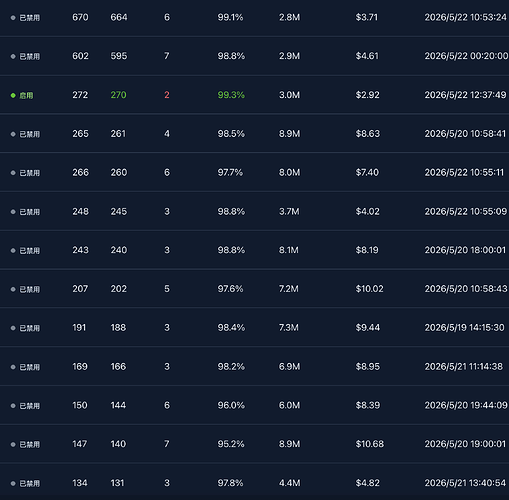Click the success count 144
The width and height of the screenshot is (509, 500).
click(x=118, y=405)
